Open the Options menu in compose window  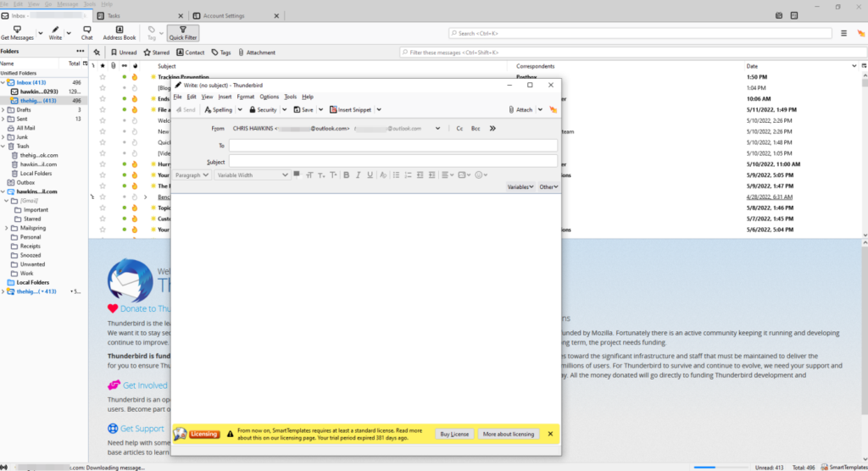pyautogui.click(x=269, y=97)
